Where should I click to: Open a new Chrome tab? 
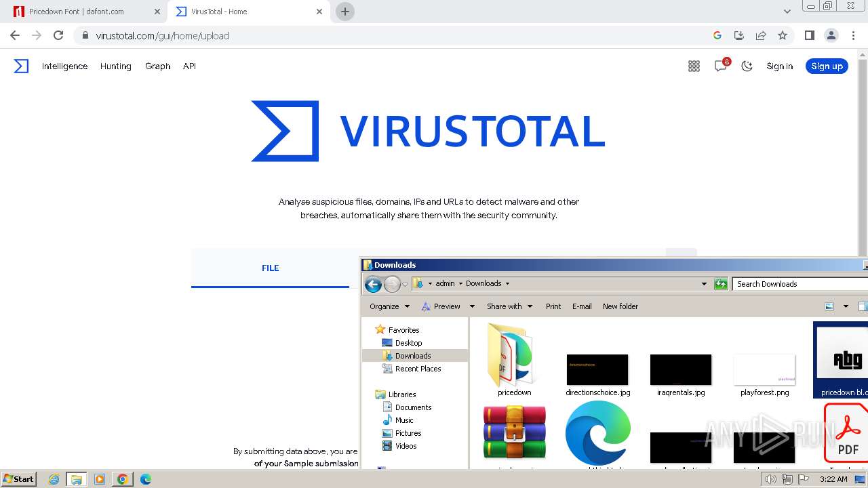point(344,12)
